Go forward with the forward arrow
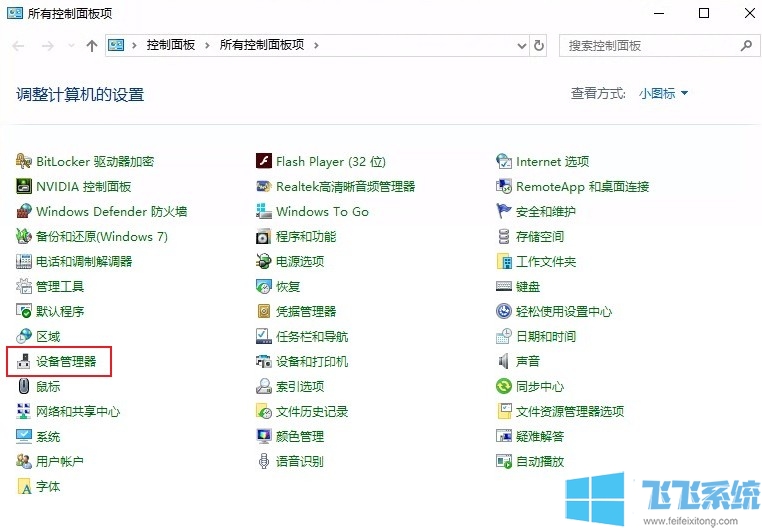Image resolution: width=762 pixels, height=528 pixels. [48, 46]
